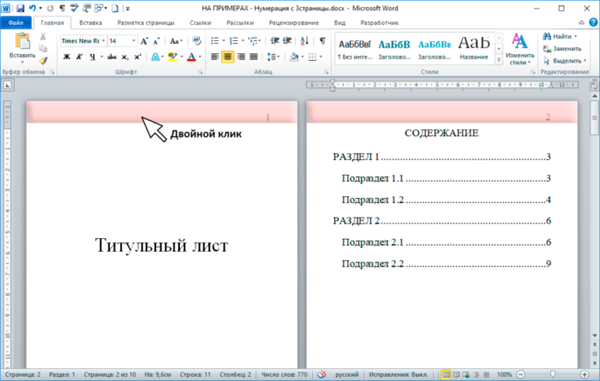Increase paragraph indent
Screen dimensions: 600x381
point(287,41)
